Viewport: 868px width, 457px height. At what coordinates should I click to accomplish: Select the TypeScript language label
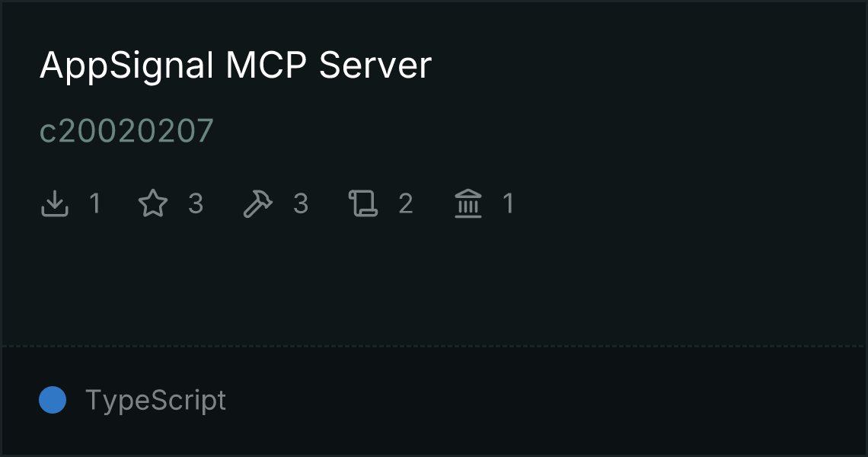click(155, 401)
